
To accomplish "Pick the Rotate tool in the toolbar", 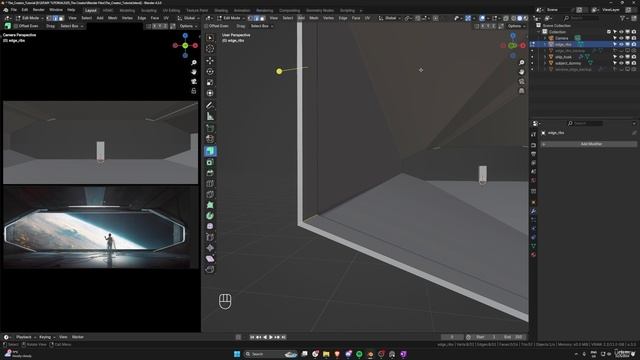I will click(x=210, y=71).
